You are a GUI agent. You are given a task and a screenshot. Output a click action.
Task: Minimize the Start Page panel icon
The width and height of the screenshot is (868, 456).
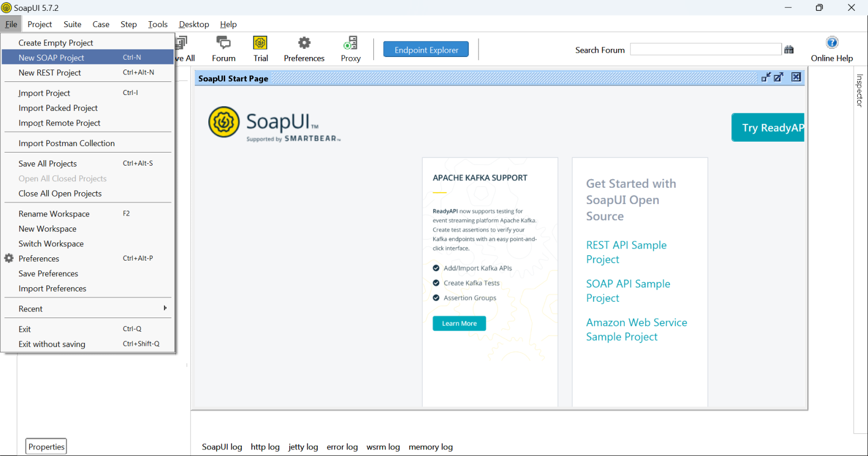(765, 77)
